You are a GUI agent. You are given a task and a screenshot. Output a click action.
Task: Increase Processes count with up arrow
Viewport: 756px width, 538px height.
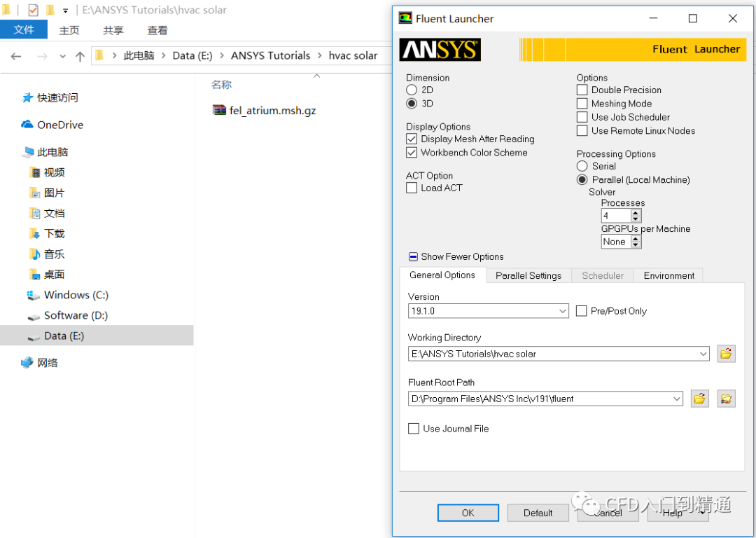[636, 213]
